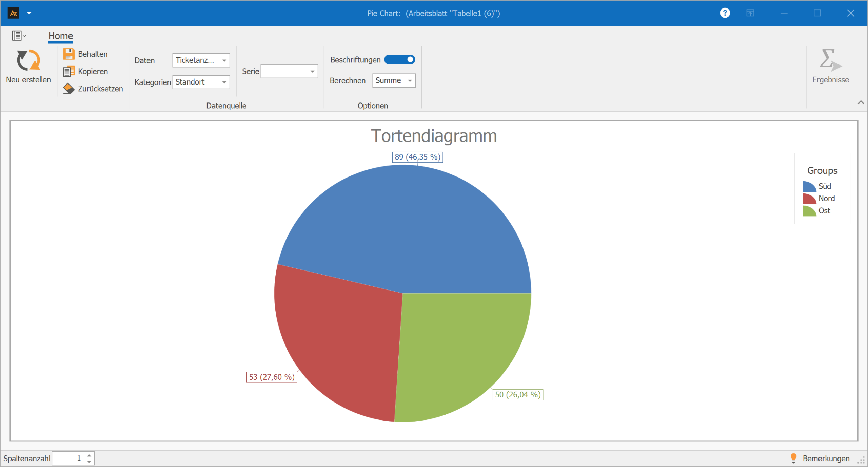Screen dimensions: 868x467
Task: Expand the Berechnen Summe dropdown
Action: click(410, 81)
